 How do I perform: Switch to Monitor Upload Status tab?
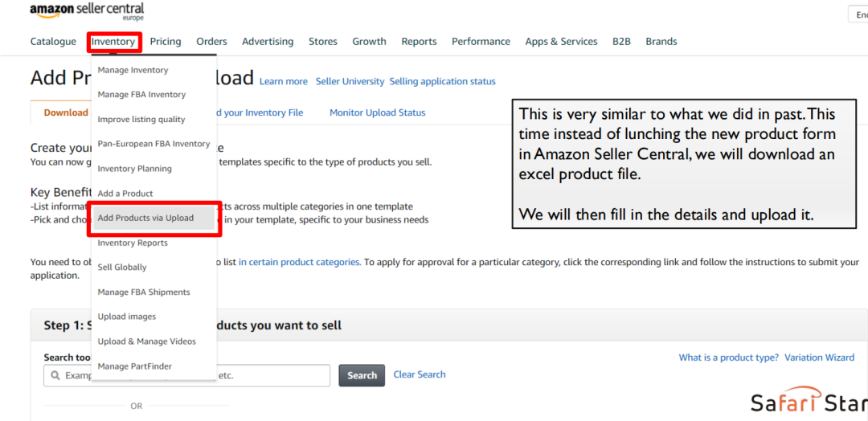[x=377, y=112]
